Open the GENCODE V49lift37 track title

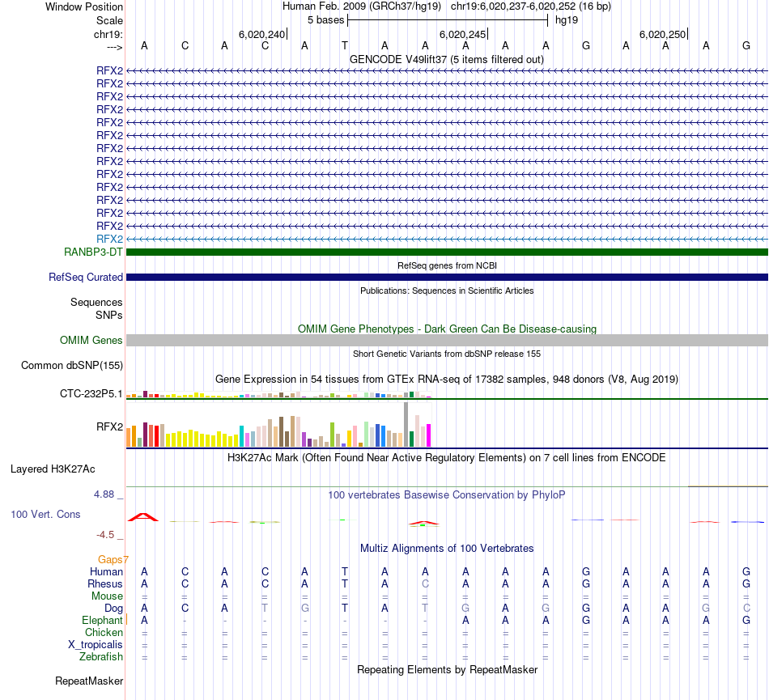click(x=447, y=59)
